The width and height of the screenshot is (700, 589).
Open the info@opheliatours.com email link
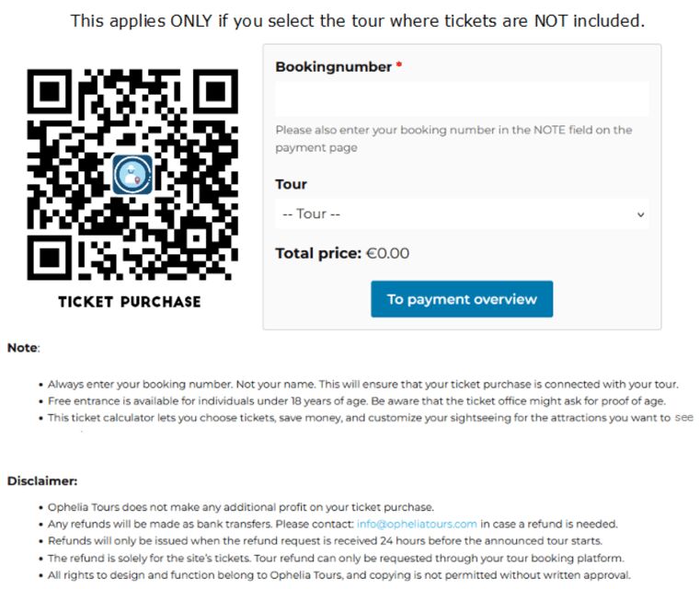pos(417,524)
